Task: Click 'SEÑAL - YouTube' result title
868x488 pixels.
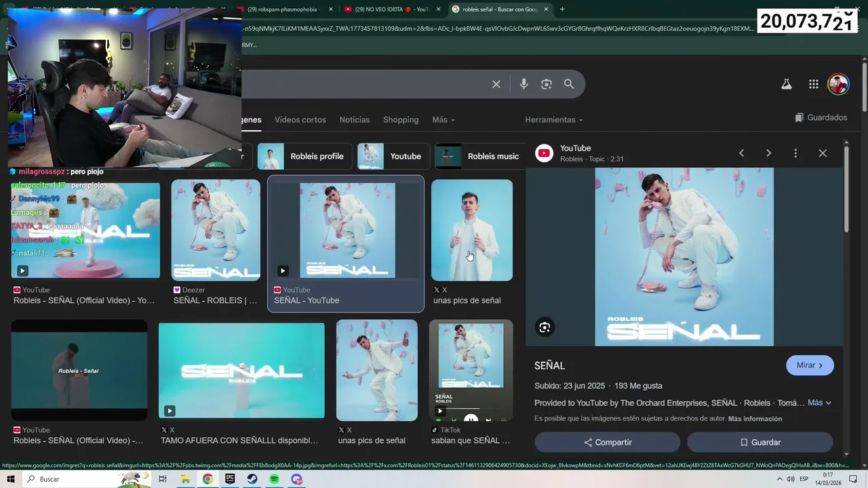Action: pyautogui.click(x=307, y=300)
